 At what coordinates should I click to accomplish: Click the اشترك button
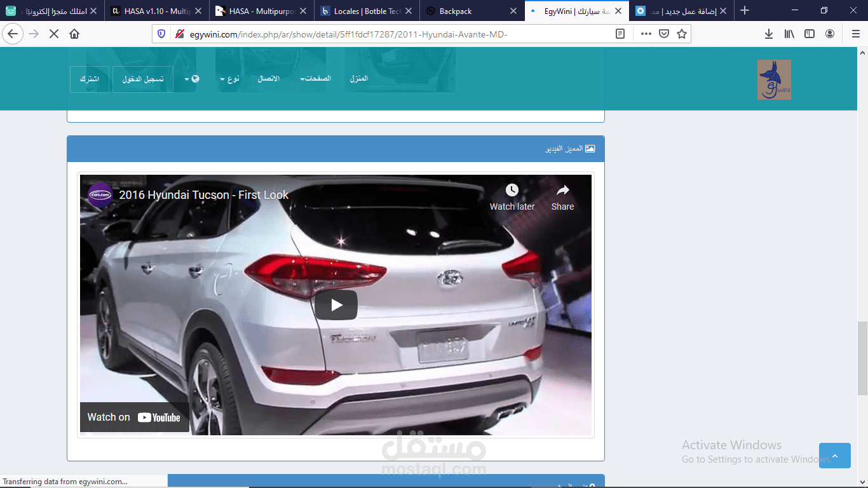coord(90,79)
